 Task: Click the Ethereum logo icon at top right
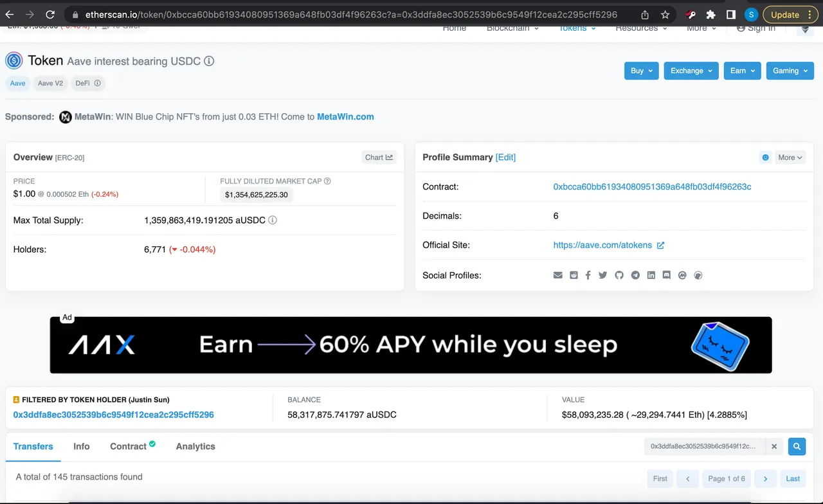point(805,29)
